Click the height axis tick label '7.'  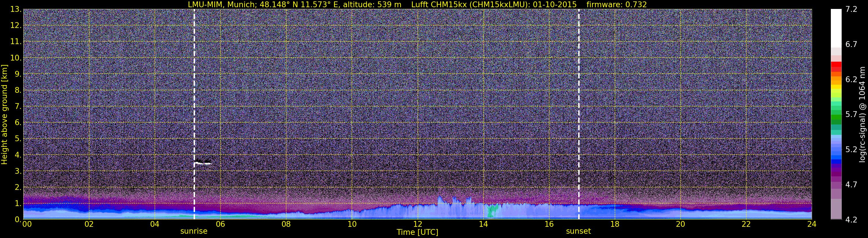18,107
